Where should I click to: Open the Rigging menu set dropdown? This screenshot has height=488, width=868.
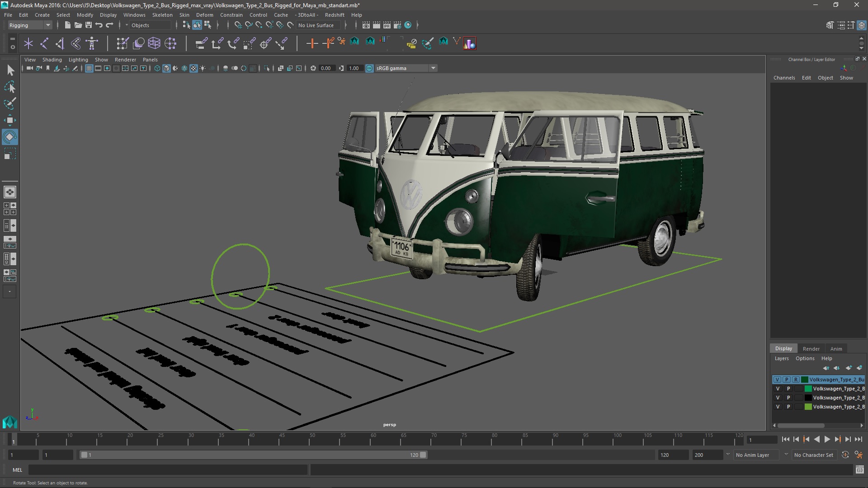tap(30, 25)
